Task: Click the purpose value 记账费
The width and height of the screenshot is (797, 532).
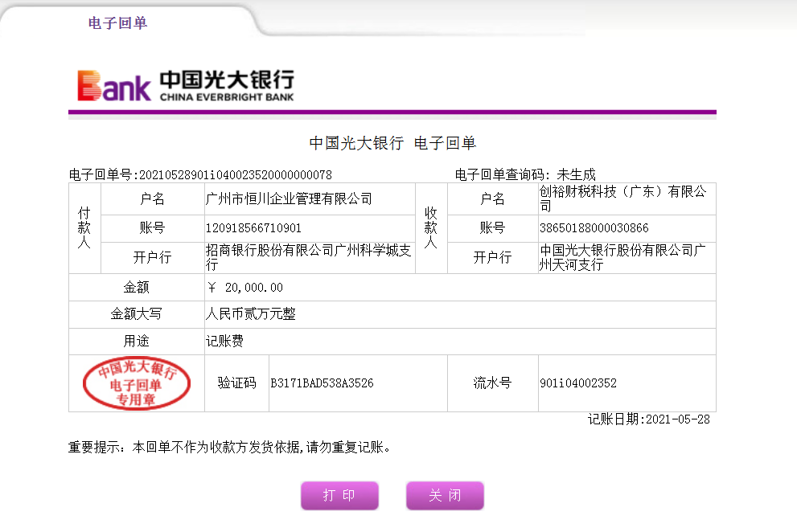Action: (224, 341)
